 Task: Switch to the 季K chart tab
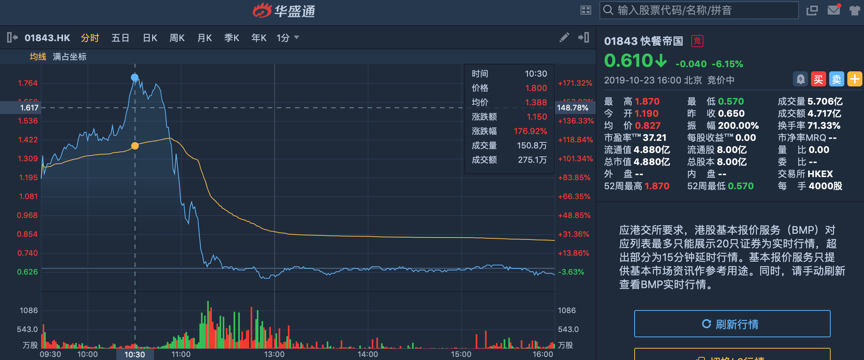tap(231, 38)
